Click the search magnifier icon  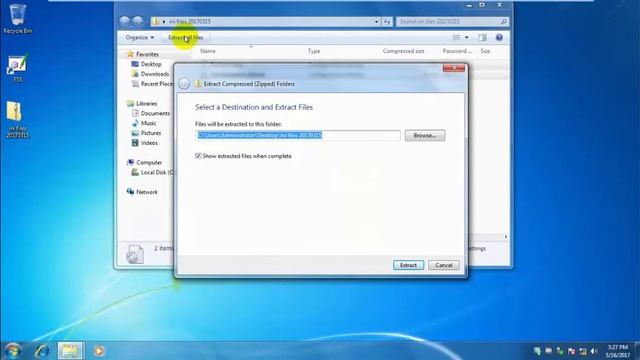504,22
